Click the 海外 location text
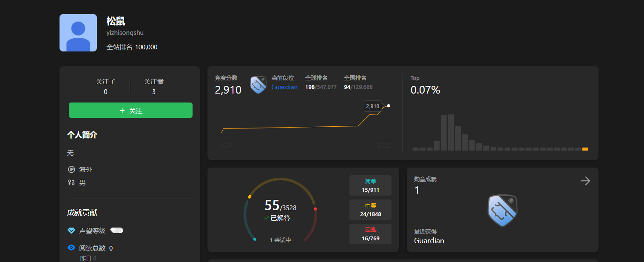 pyautogui.click(x=85, y=169)
